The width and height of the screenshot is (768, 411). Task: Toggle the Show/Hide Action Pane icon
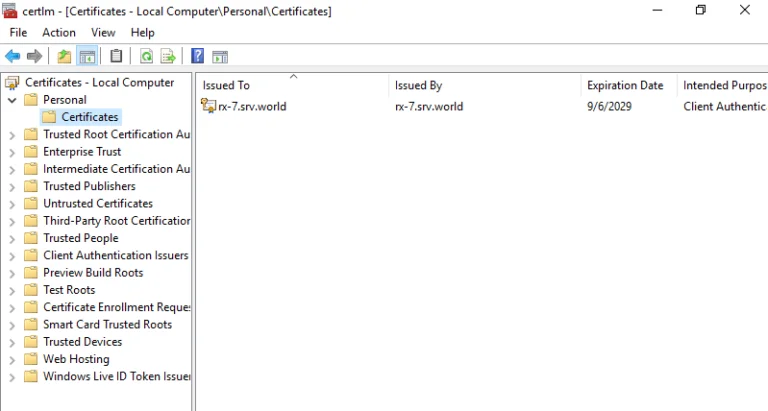tap(220, 57)
